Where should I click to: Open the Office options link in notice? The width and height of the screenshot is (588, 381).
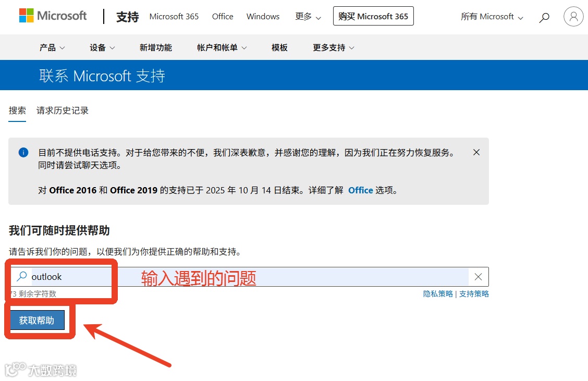pyautogui.click(x=360, y=190)
